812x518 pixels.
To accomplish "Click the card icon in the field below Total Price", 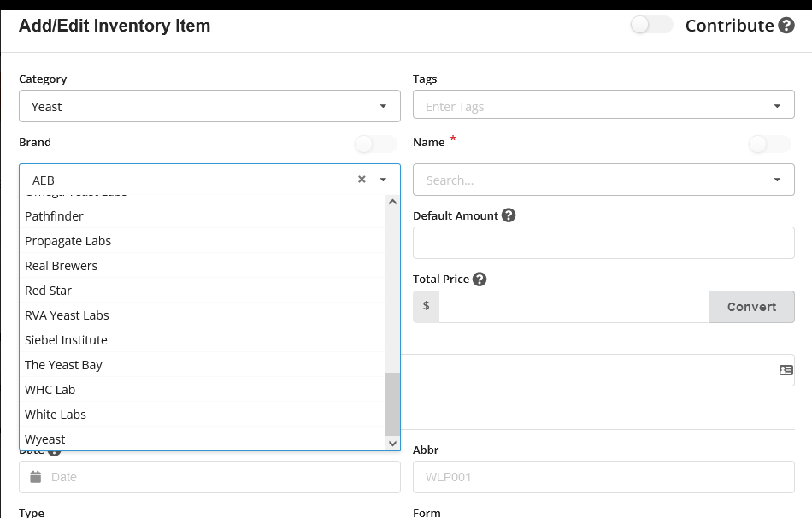I will tap(786, 370).
